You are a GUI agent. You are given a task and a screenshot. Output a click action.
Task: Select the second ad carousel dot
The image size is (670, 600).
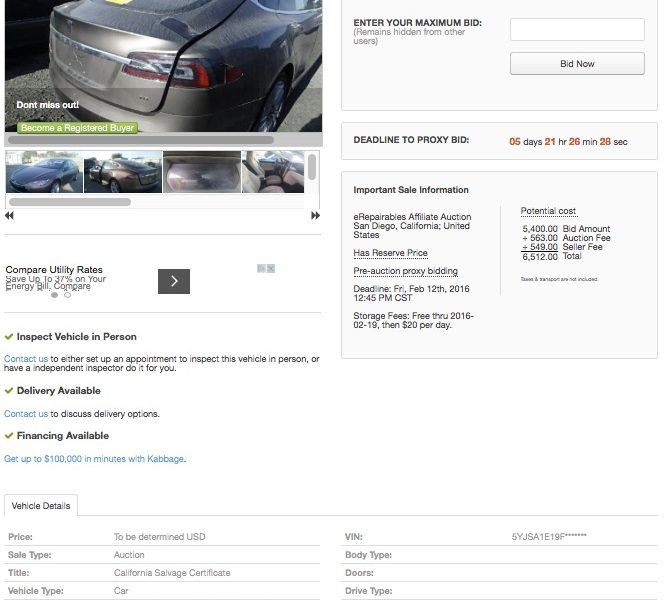[x=68, y=295]
